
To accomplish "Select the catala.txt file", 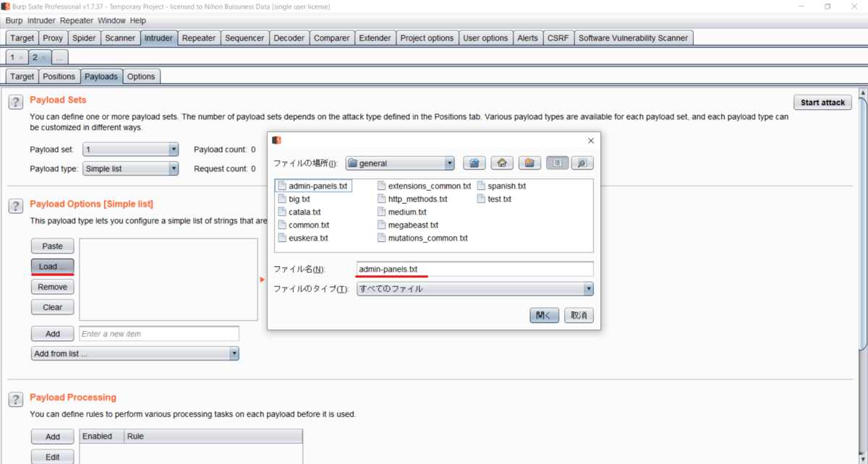I will [299, 212].
